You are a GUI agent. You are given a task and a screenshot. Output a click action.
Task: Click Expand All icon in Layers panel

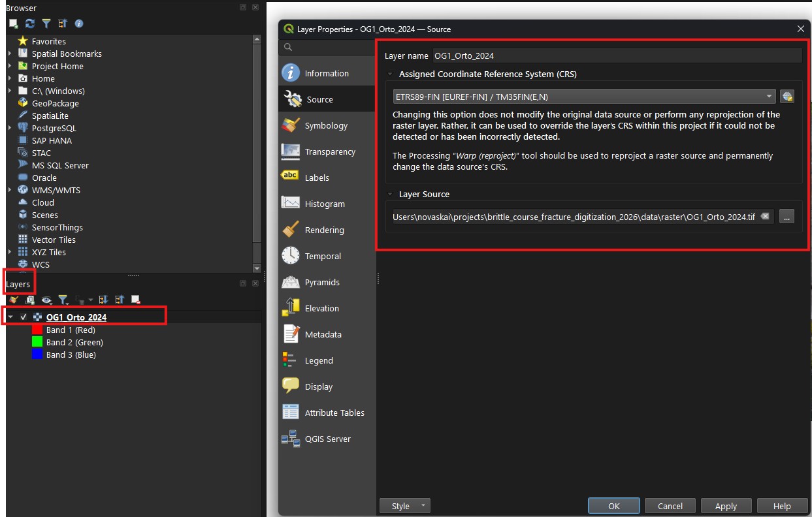click(x=103, y=299)
